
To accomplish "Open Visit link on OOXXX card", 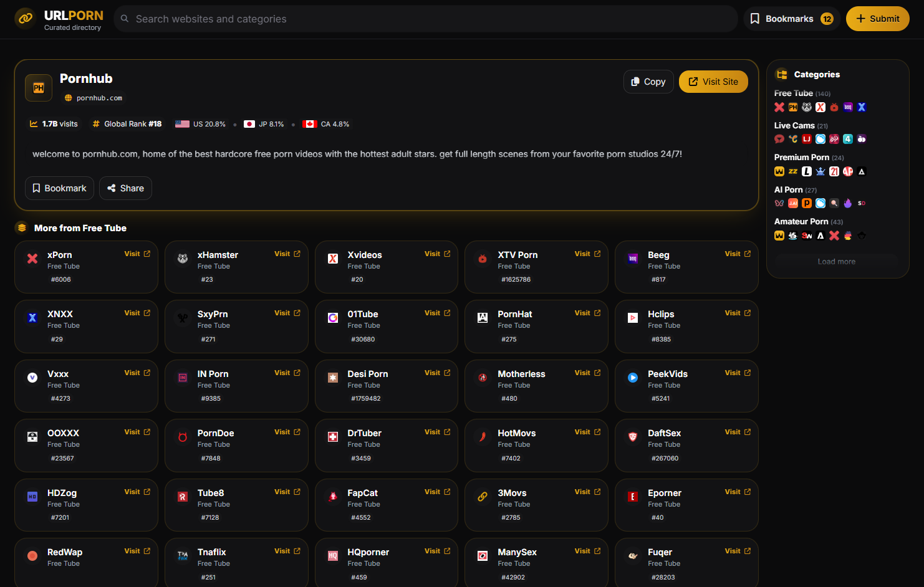I will (x=137, y=432).
